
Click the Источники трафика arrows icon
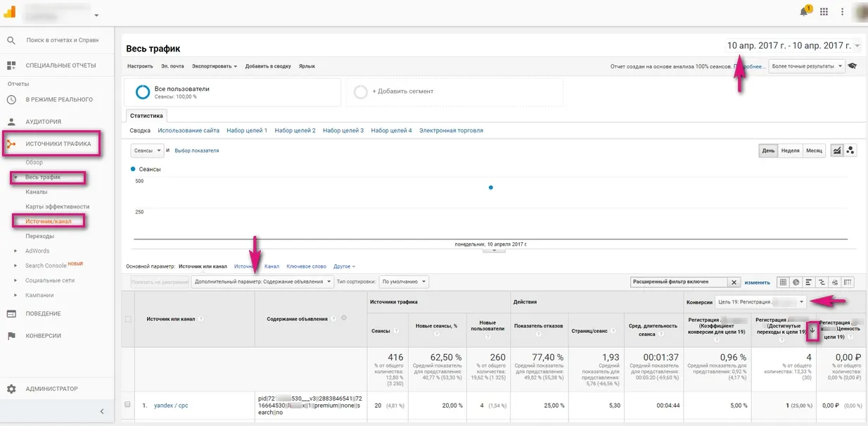click(11, 144)
